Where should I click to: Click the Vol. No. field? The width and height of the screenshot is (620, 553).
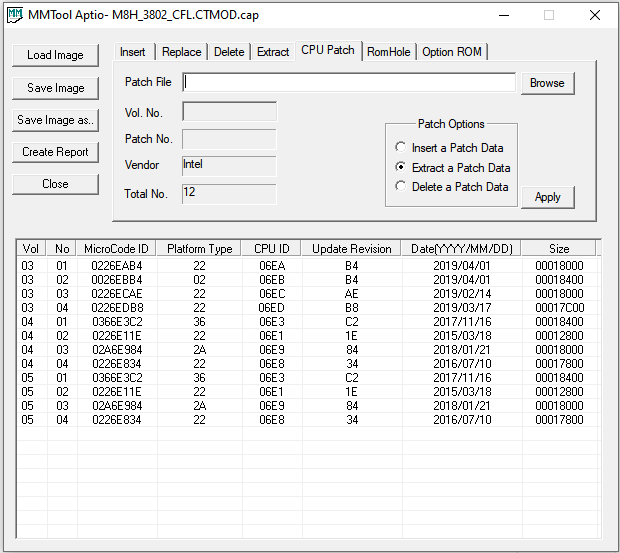229,112
